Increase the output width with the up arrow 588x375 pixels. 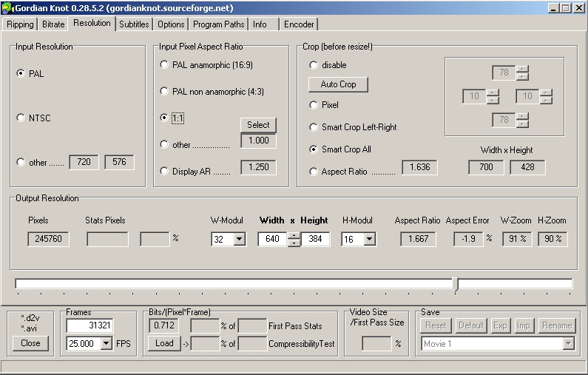(x=294, y=235)
